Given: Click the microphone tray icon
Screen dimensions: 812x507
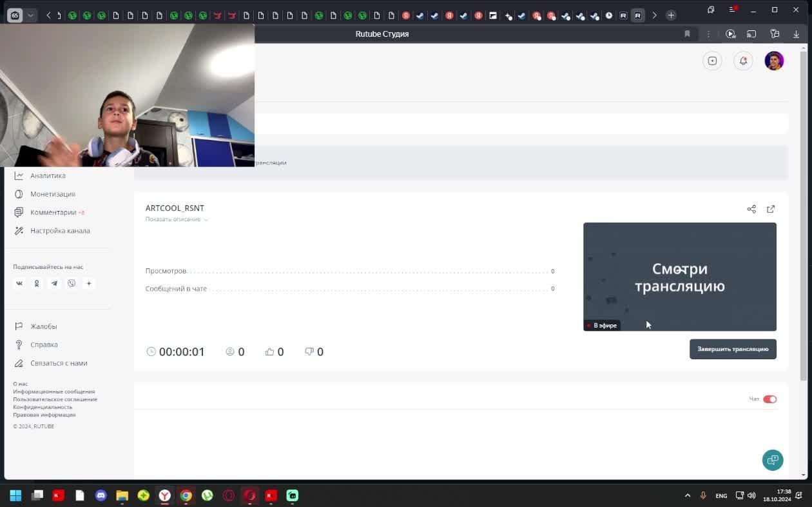Looking at the screenshot, I should coord(703,495).
